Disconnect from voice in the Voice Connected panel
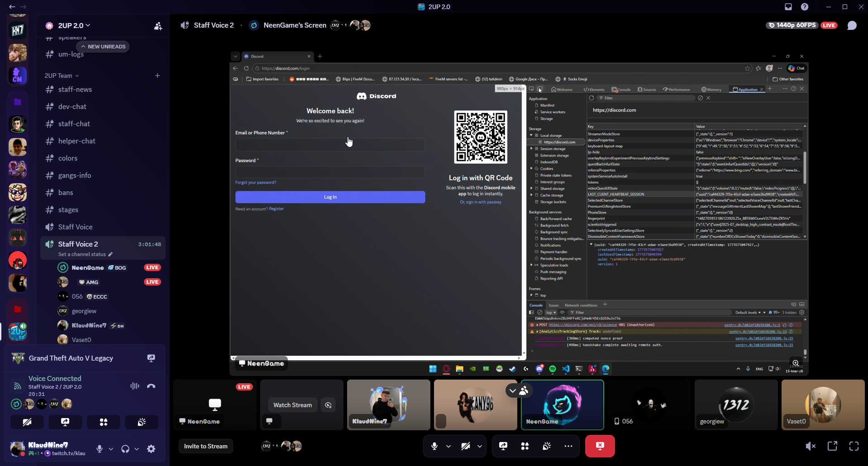Screen dimensions: 868x466 [x=151, y=386]
